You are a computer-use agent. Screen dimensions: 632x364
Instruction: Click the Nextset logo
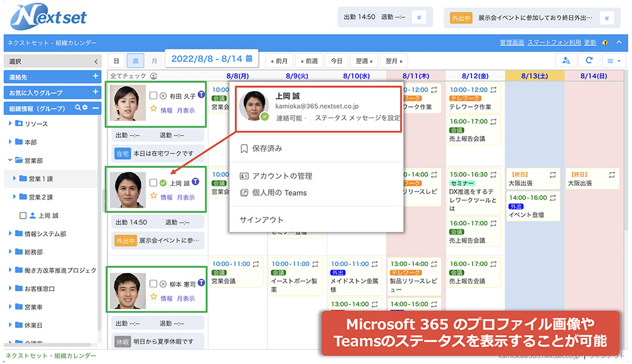[x=49, y=17]
